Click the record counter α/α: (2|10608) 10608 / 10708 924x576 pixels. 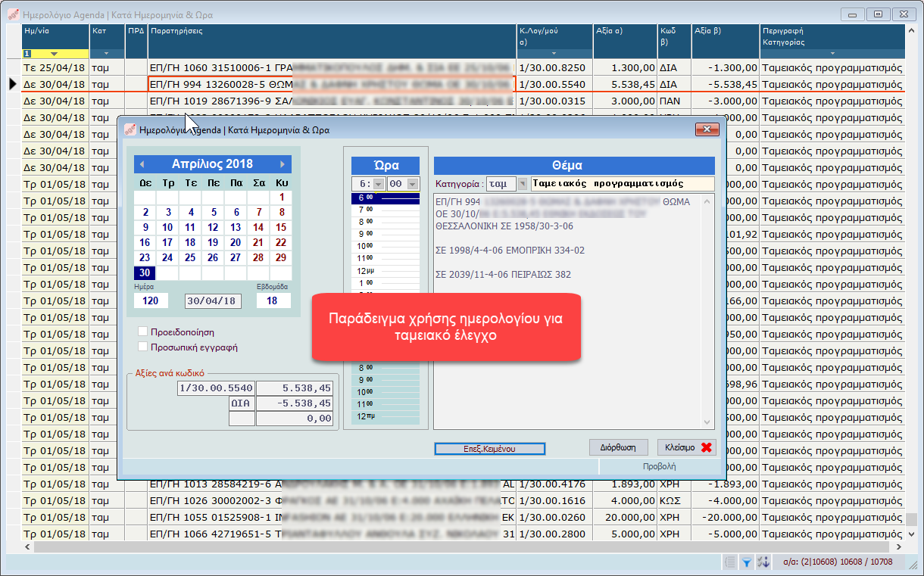(836, 562)
